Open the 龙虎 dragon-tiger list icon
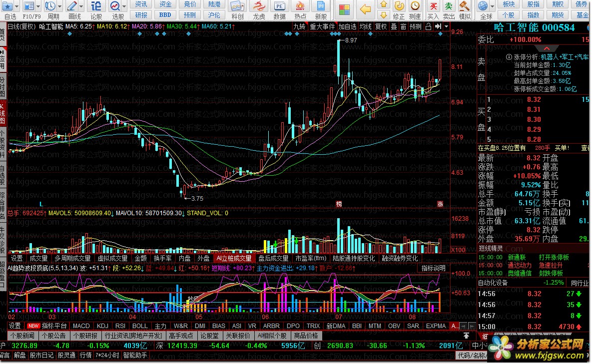 (x=259, y=6)
